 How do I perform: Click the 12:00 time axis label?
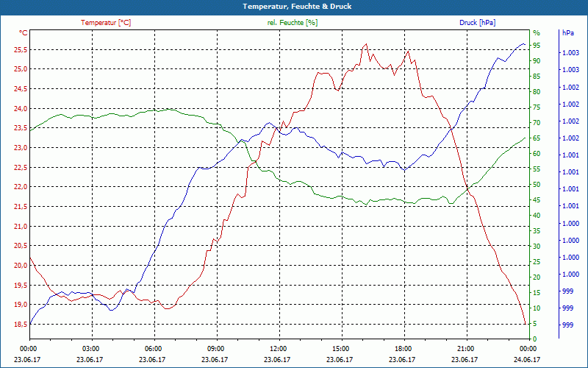click(x=277, y=348)
